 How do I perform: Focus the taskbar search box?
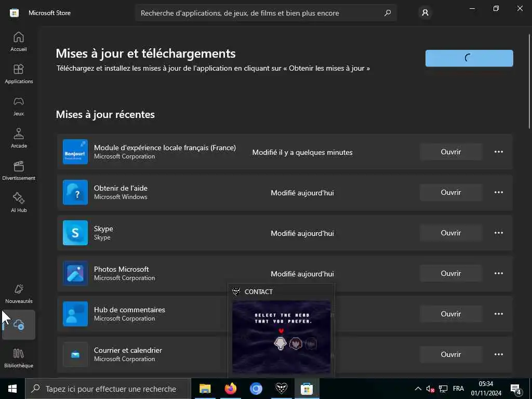(108, 389)
